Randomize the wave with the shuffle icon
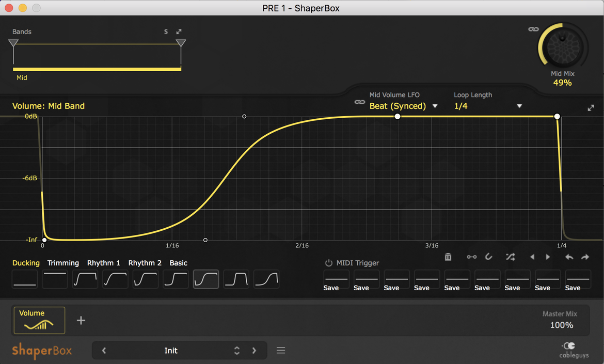 click(x=511, y=257)
